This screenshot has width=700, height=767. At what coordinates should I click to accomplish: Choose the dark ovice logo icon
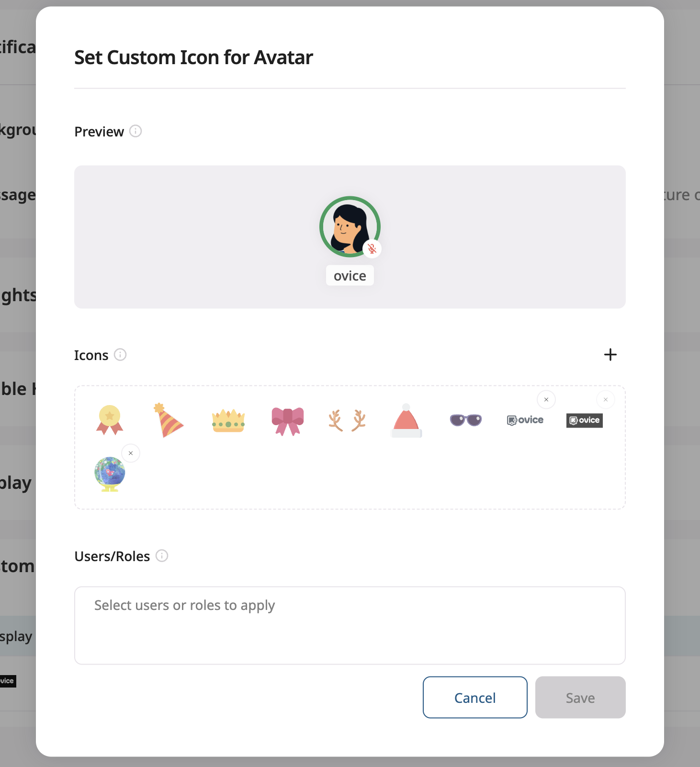585,420
